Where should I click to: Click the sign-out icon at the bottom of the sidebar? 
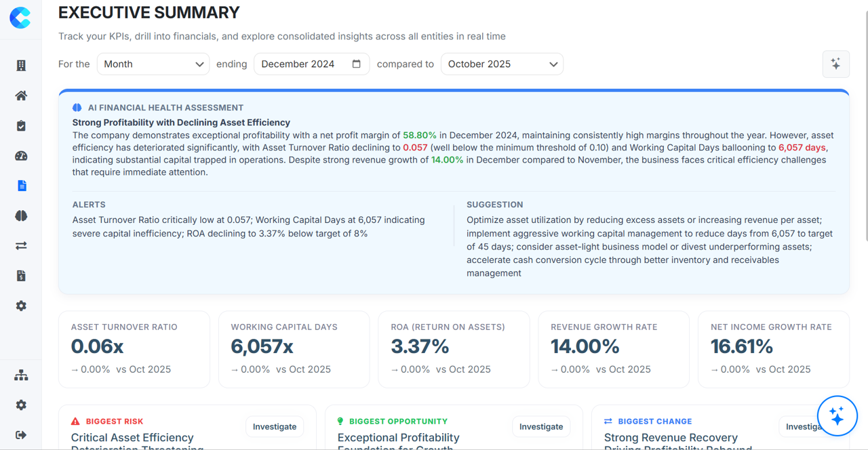click(21, 434)
